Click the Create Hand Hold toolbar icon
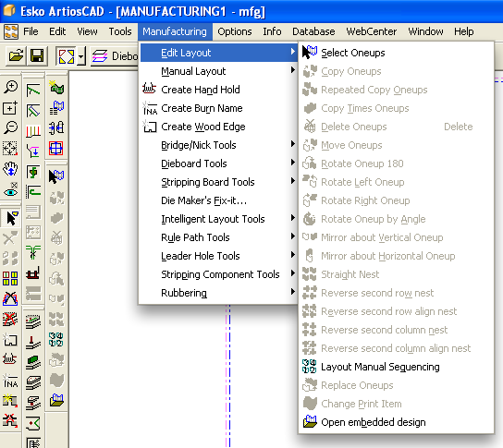The image size is (503, 448). (10, 359)
